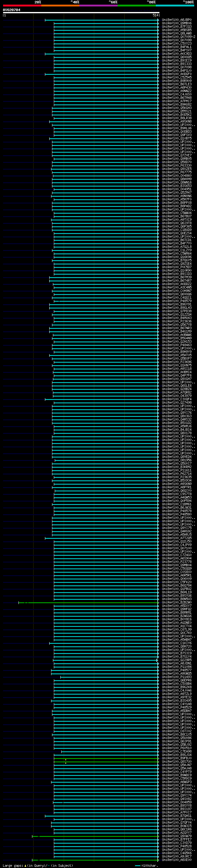Click the white query sequence ruler bar
The image size is (197, 868).
(81, 12)
